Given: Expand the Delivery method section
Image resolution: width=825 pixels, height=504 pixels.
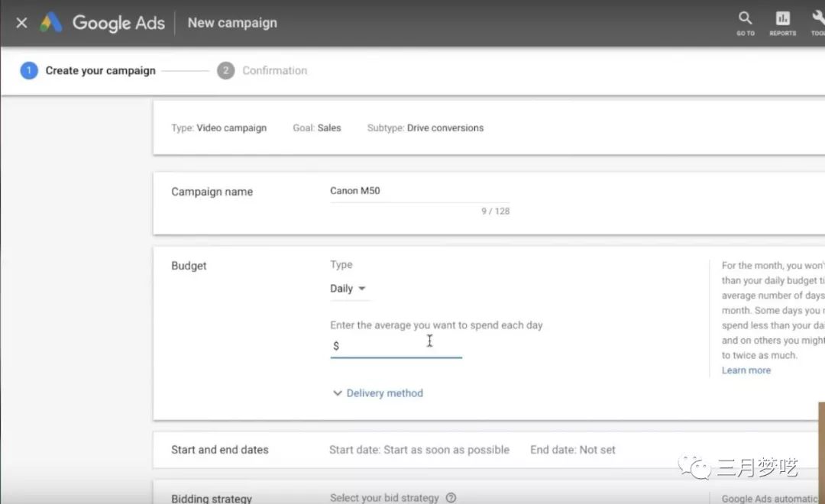Looking at the screenshot, I should click(378, 393).
